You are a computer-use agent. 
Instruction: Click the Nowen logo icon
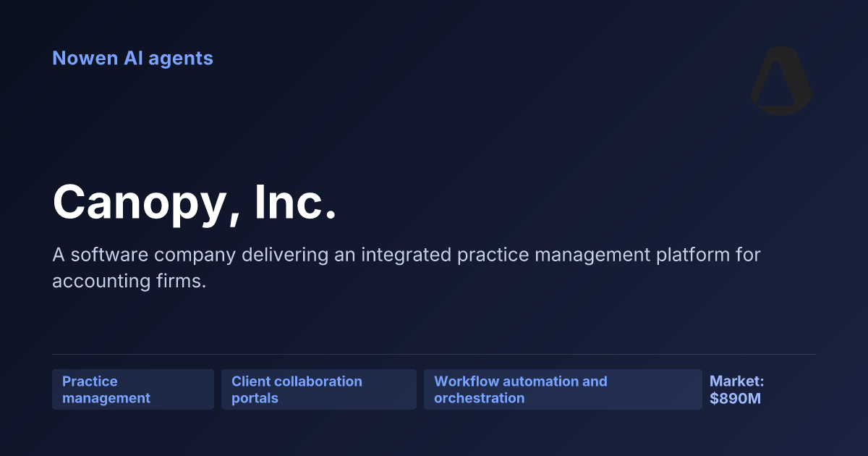[781, 81]
